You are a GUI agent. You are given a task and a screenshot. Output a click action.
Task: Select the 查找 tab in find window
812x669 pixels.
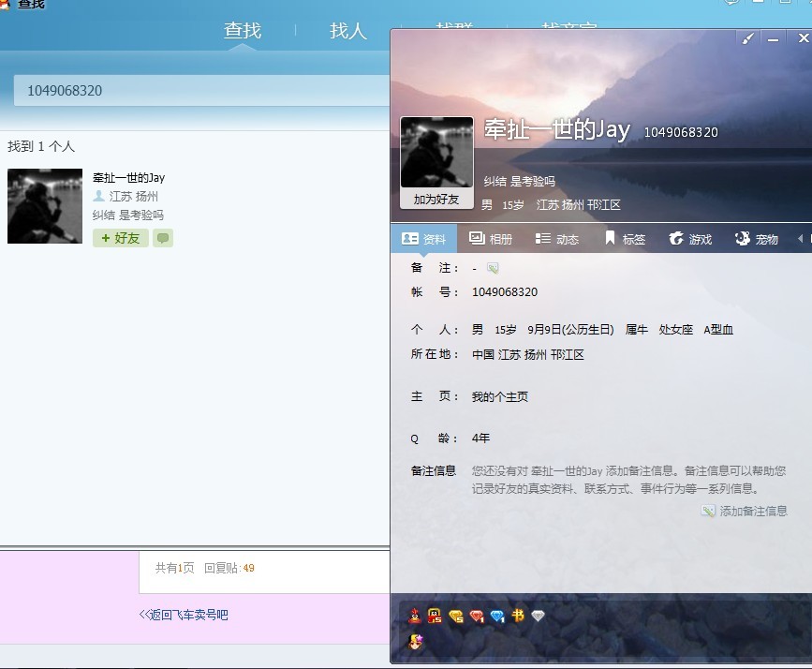243,31
